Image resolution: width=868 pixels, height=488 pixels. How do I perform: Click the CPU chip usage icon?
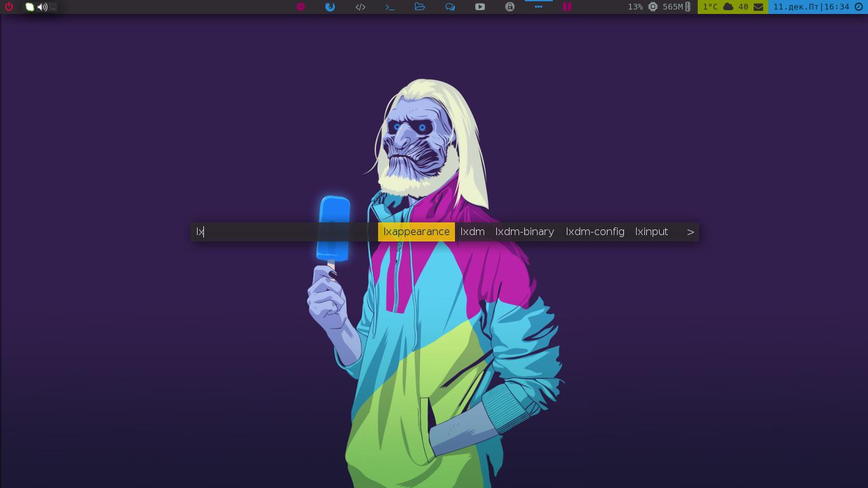[x=653, y=7]
